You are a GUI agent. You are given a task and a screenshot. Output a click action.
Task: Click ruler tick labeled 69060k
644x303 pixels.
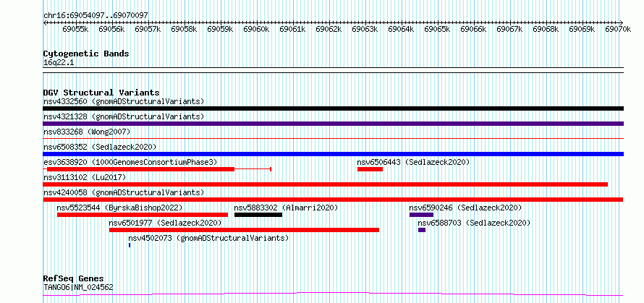click(256, 29)
